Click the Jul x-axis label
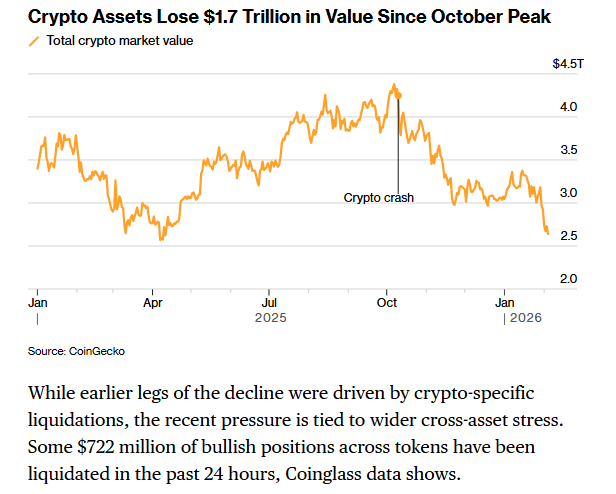Viewport: 616px width, 494px height. click(270, 301)
